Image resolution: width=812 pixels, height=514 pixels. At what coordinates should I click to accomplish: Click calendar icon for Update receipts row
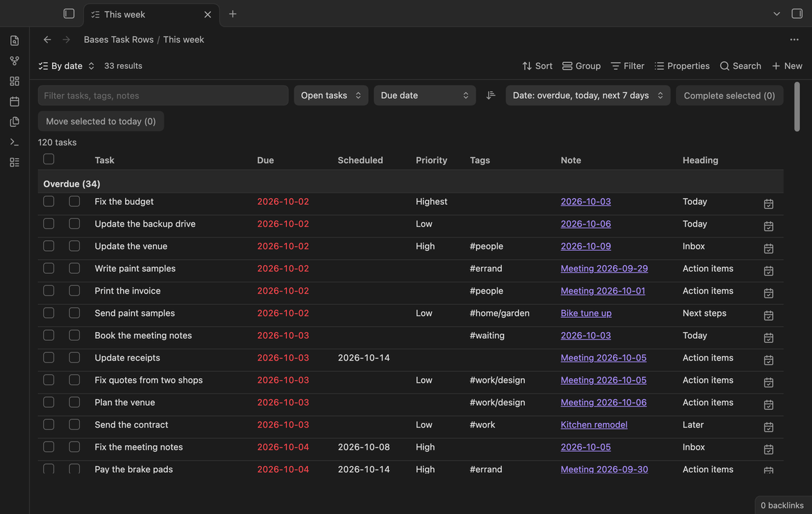click(769, 360)
